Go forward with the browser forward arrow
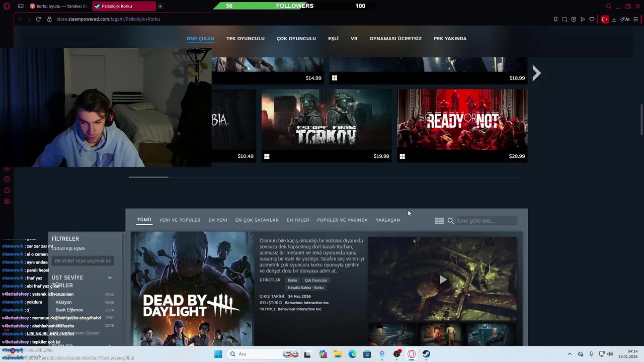This screenshot has width=644, height=362. tap(29, 19)
